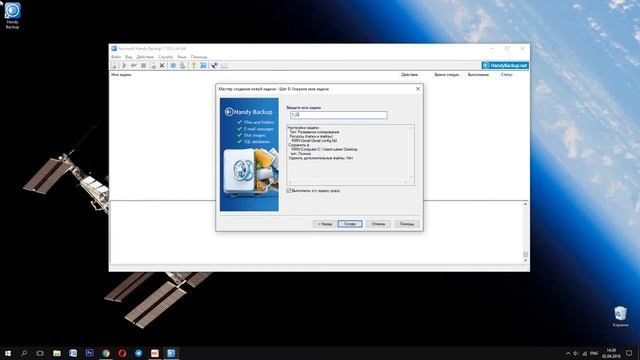Screen dimensions: 640x360
Task: Click the blue gear settings toolbar icon
Action: tap(173, 65)
